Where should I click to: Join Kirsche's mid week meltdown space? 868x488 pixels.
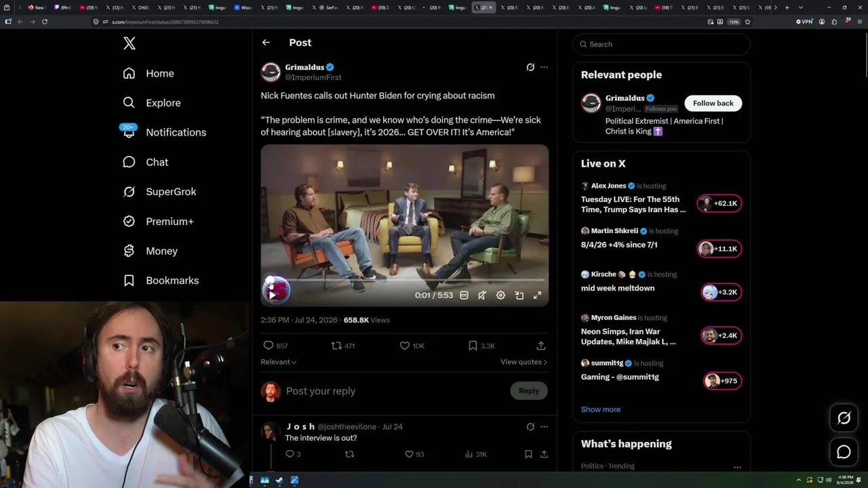[x=721, y=292]
